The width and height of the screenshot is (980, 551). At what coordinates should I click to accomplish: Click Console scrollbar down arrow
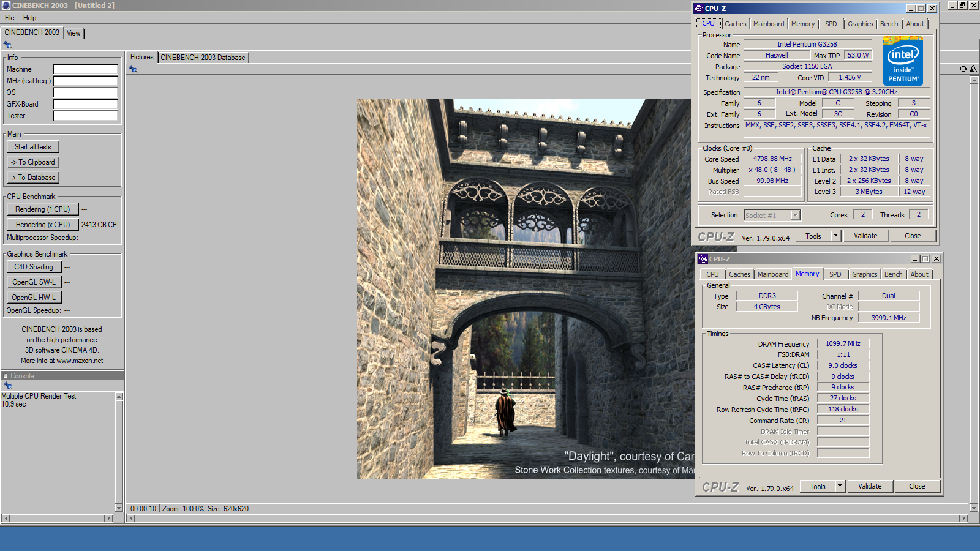[x=119, y=508]
